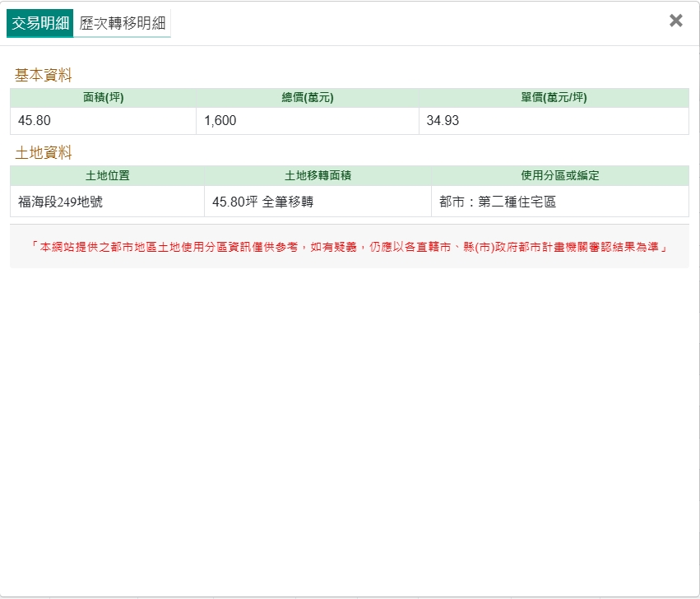Select the 單價(萬元/坪) column header
The image size is (700, 599).
(554, 98)
